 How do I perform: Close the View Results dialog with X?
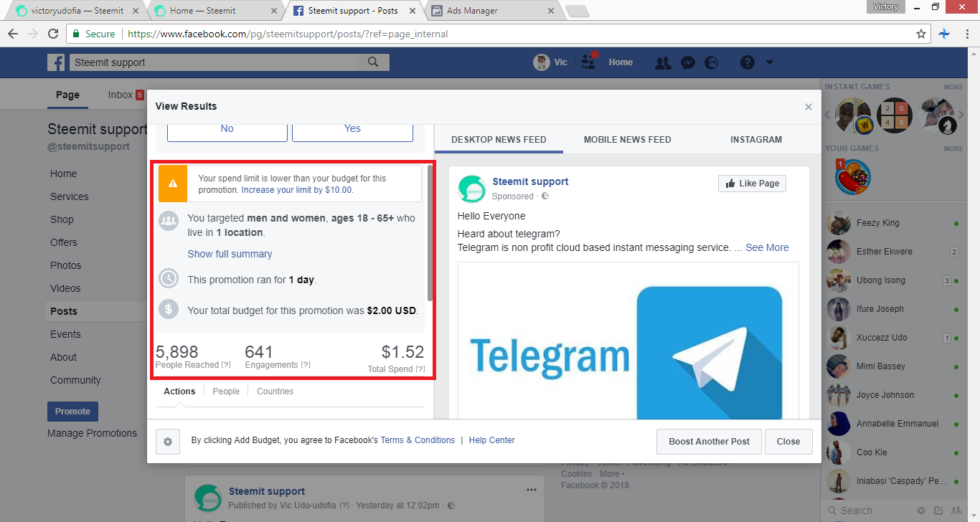pos(809,107)
